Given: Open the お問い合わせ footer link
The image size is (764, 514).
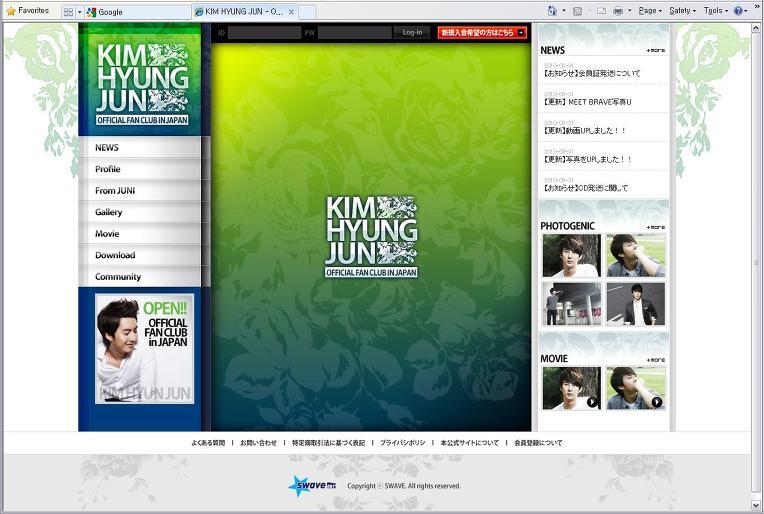Looking at the screenshot, I should (258, 443).
